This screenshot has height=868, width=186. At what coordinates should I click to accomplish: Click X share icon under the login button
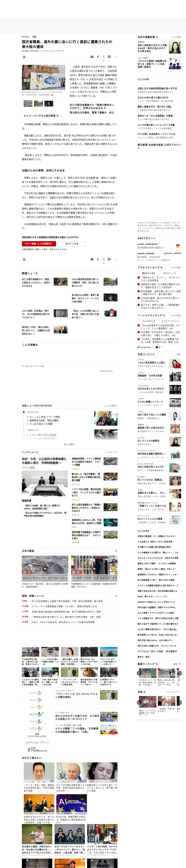tap(104, 259)
